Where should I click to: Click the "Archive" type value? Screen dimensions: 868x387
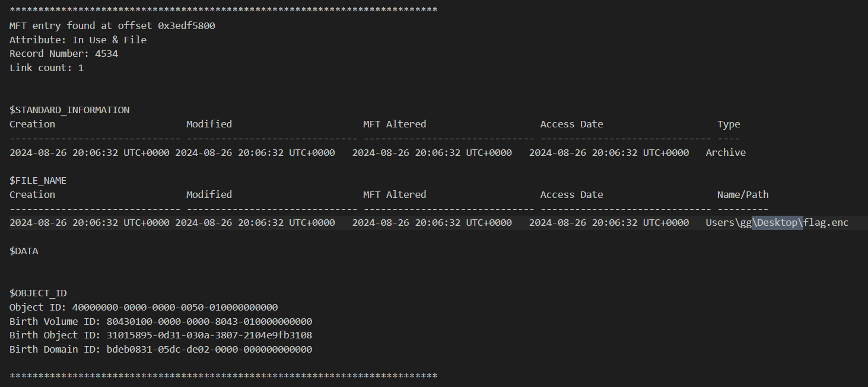(726, 153)
